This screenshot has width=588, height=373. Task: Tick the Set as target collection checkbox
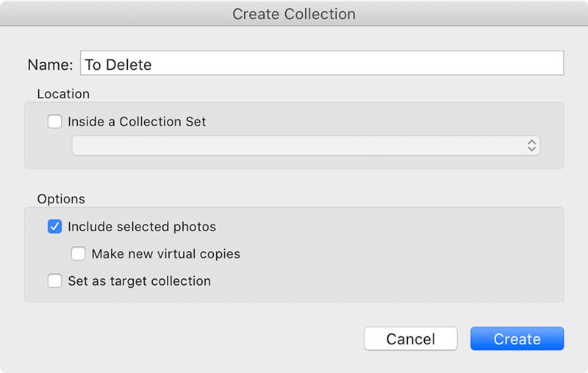pyautogui.click(x=54, y=280)
